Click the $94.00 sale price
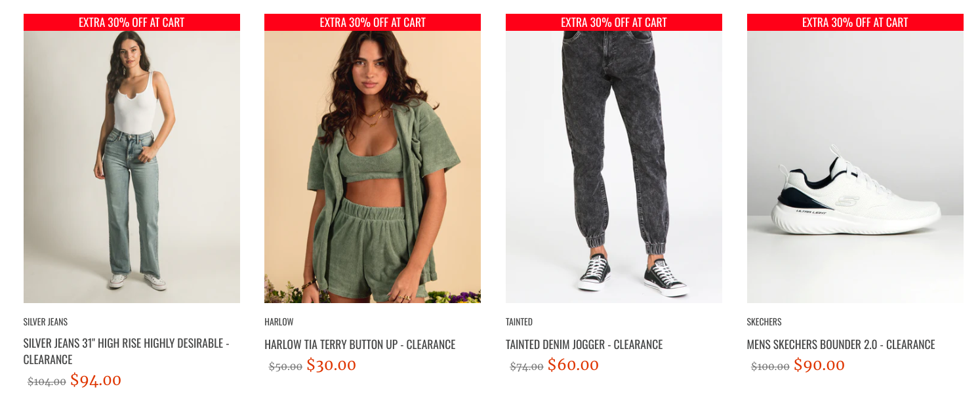980x412 pixels. (x=96, y=380)
